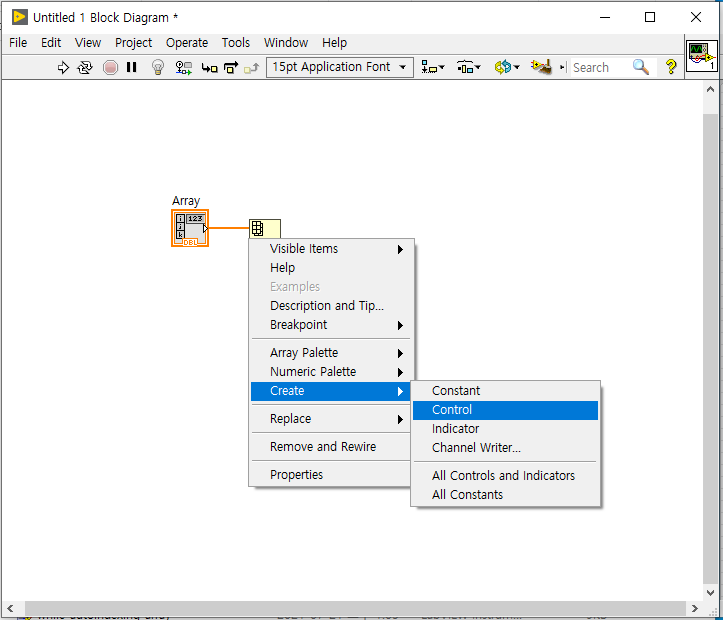Select the highlighted Create menu item

point(331,391)
